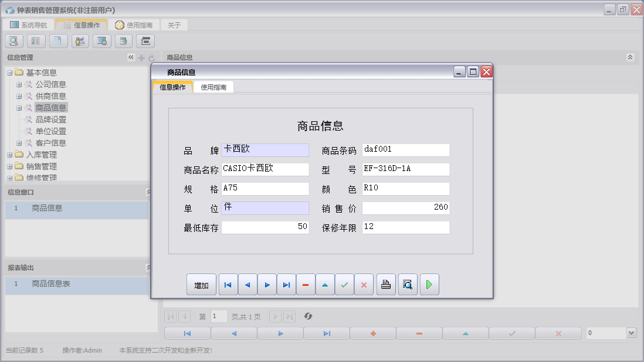Click the print icon in the dialog
This screenshot has height=362, width=644.
(385, 285)
